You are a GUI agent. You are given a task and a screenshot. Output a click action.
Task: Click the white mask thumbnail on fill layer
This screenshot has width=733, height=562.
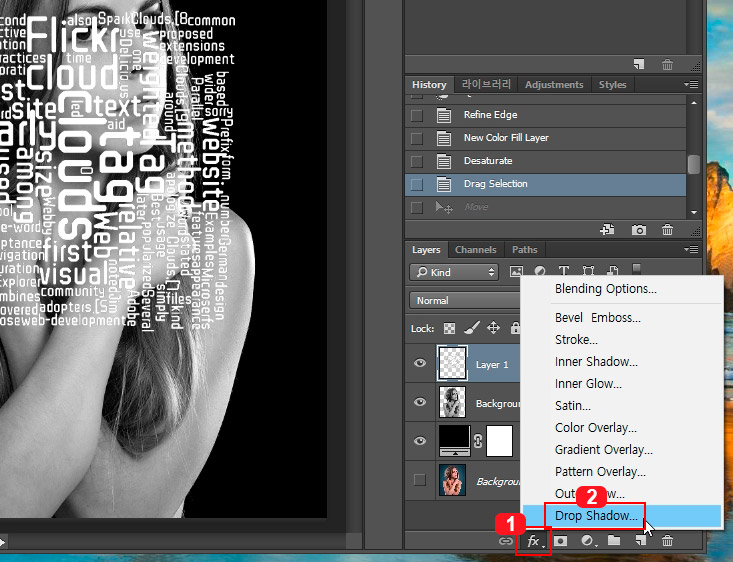point(499,441)
